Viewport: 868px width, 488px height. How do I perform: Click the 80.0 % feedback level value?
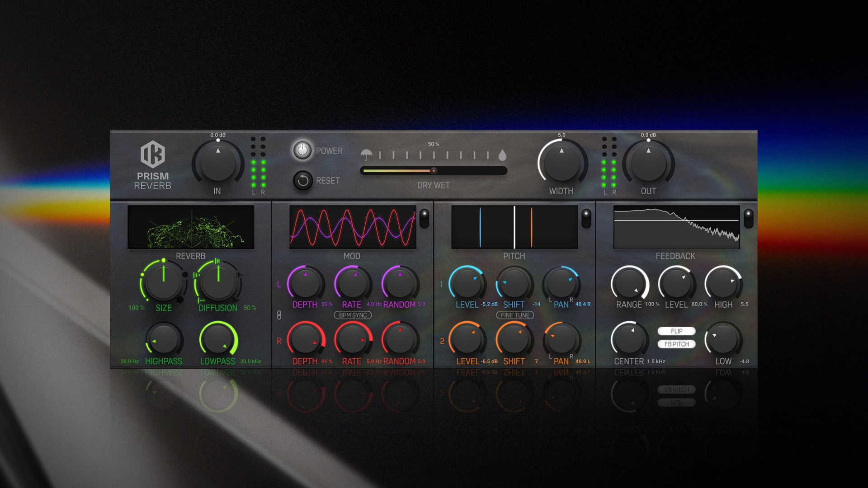699,304
